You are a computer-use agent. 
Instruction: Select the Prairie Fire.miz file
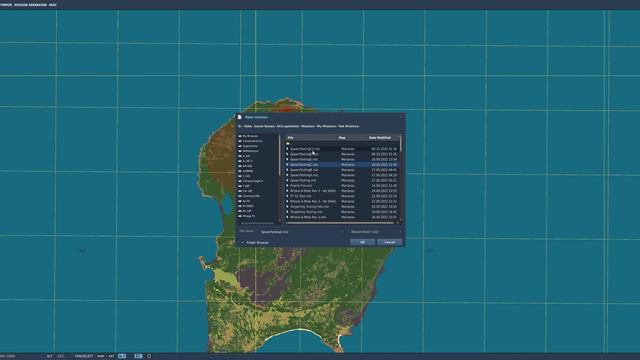(342, 186)
